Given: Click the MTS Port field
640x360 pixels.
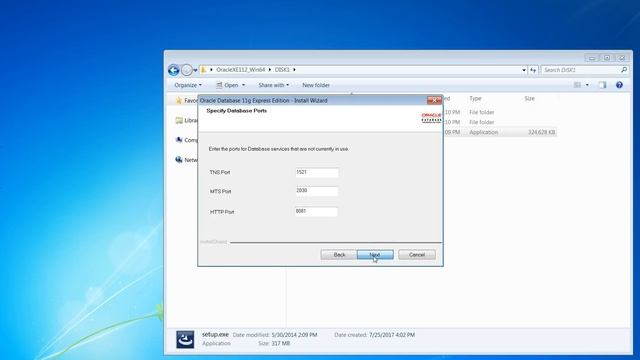Looking at the screenshot, I should (x=317, y=191).
